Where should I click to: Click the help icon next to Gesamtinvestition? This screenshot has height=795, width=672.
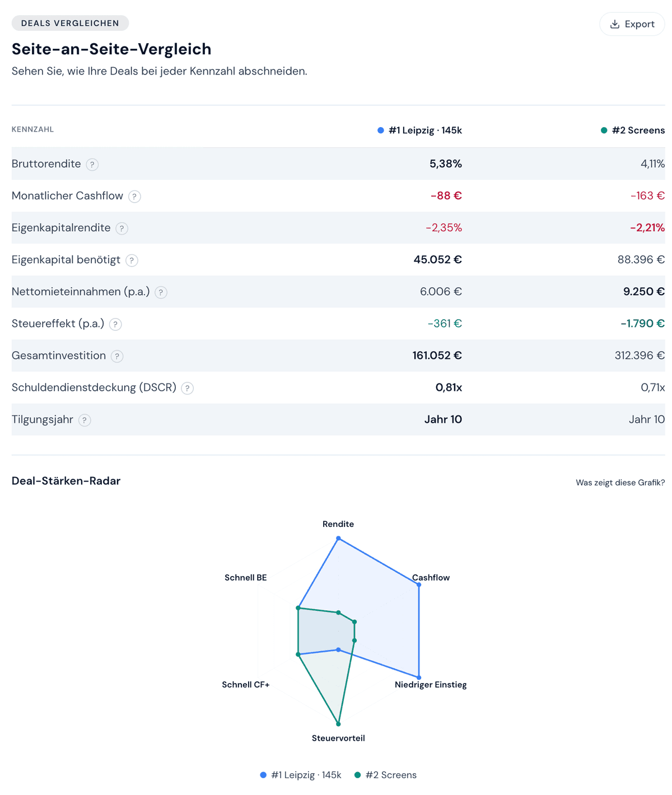(x=116, y=356)
